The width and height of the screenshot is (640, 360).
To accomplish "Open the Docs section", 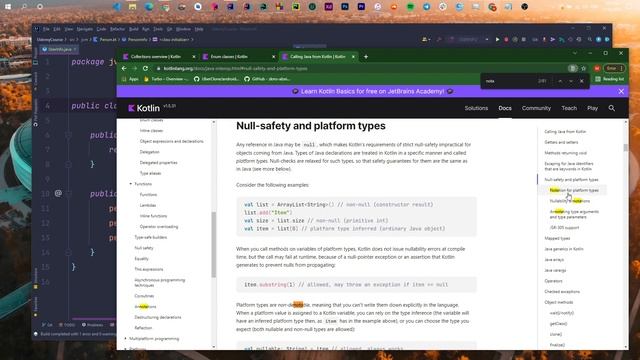I will coord(505,108).
